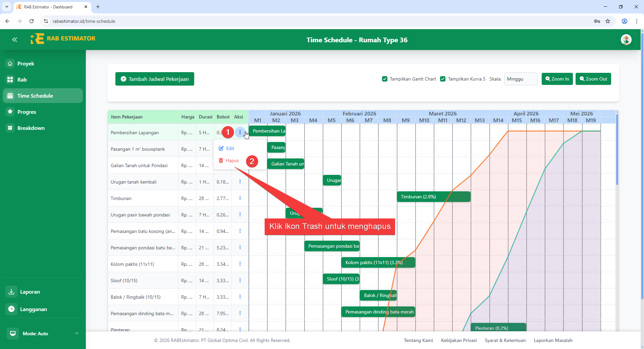Switch the Mode: Auto toggle
This screenshot has width=644, height=349.
pos(13,333)
